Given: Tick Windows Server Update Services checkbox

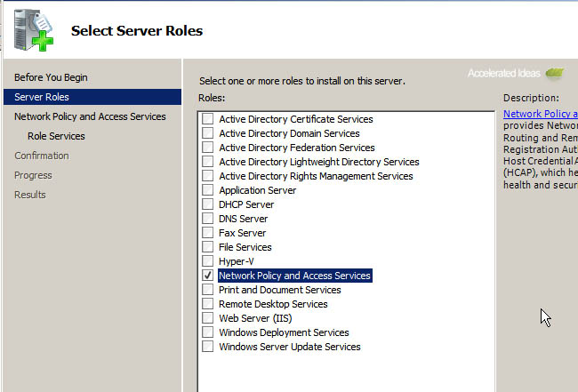Looking at the screenshot, I should coord(207,347).
